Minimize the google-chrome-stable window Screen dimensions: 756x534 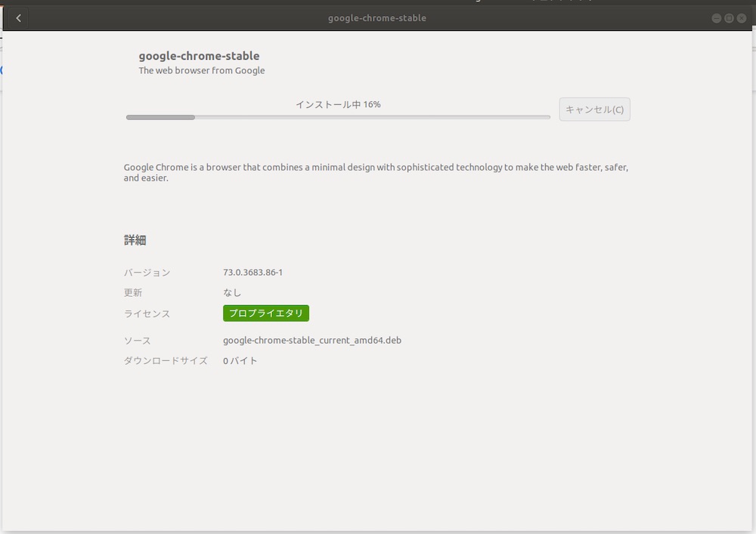coord(717,18)
